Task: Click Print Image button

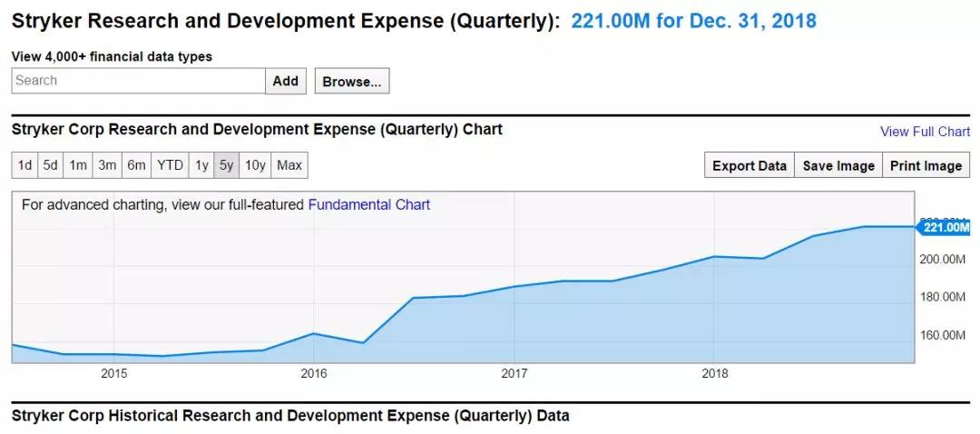Action: coord(926,165)
